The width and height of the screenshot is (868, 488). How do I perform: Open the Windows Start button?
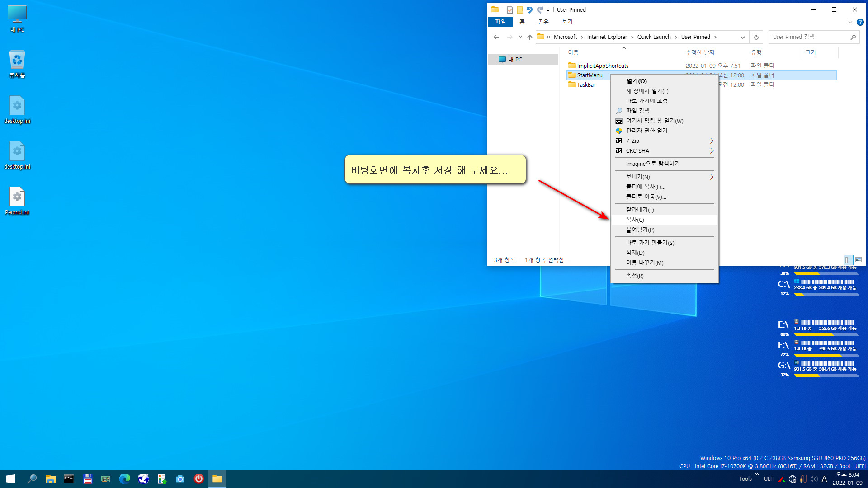pos(11,479)
